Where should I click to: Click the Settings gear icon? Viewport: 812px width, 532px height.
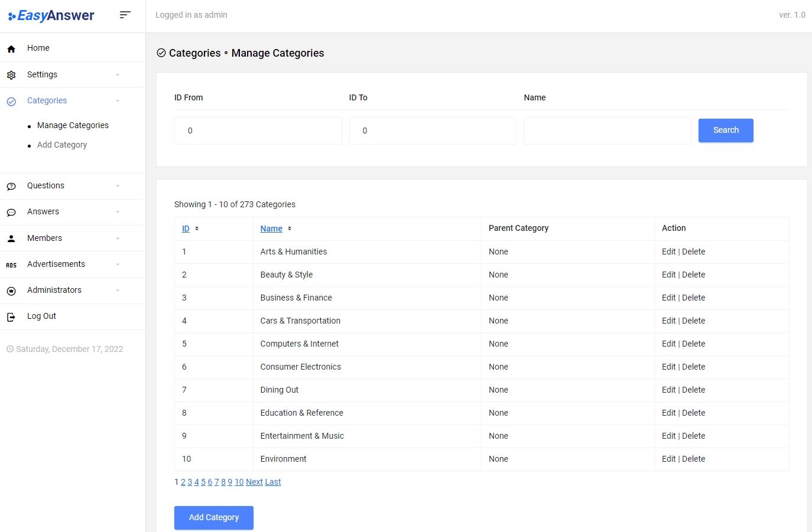(x=11, y=75)
